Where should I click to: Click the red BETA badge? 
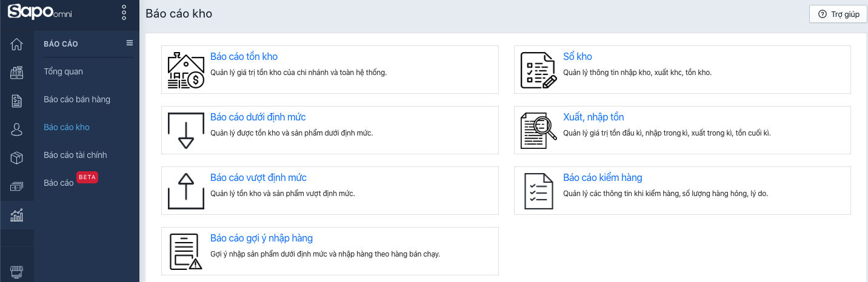87,177
